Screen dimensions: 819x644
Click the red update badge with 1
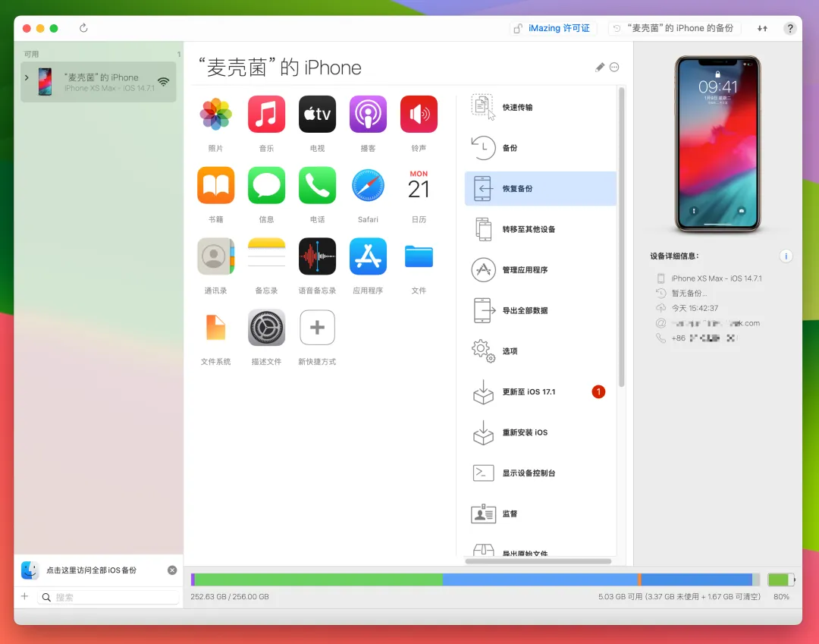(598, 391)
